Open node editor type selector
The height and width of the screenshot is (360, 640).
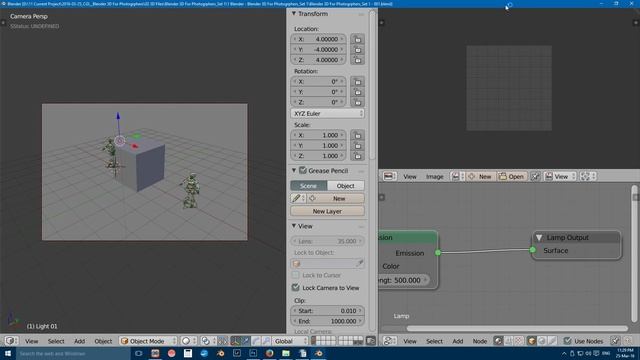pos(390,341)
